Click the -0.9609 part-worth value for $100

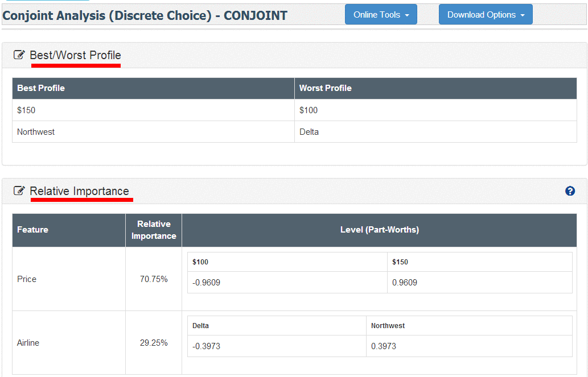coord(206,283)
